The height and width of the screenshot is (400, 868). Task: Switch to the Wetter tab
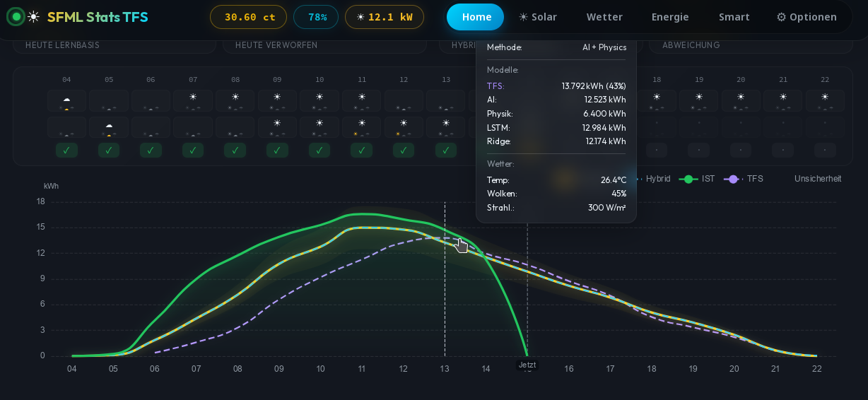click(604, 17)
